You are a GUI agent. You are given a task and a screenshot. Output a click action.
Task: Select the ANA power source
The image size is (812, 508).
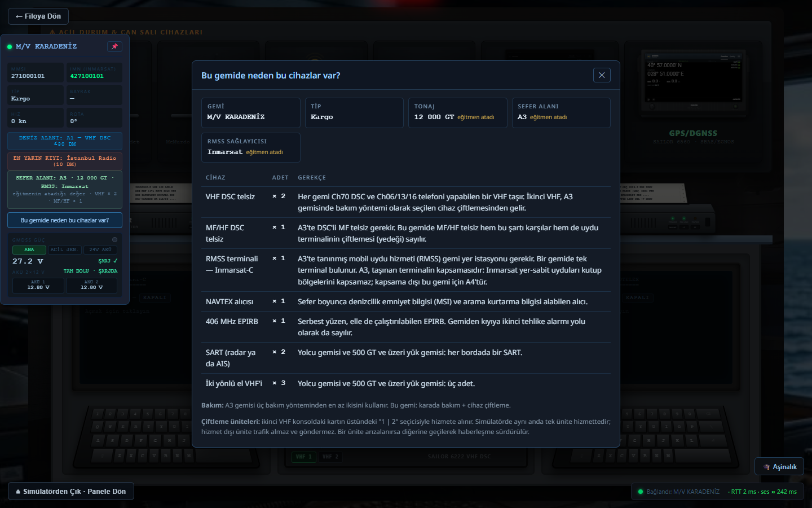coord(29,249)
